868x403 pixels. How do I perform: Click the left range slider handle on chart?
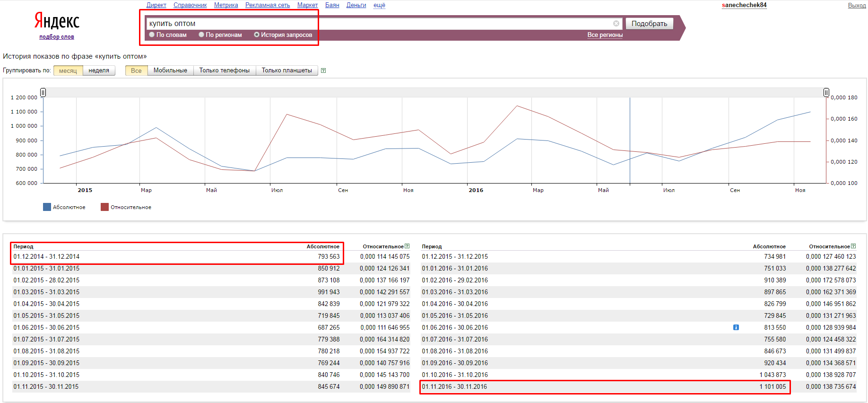[x=43, y=92]
